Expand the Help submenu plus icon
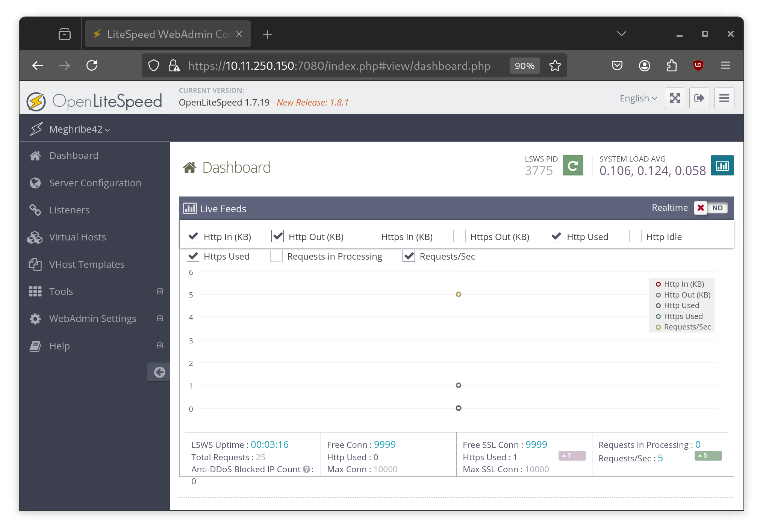The height and width of the screenshot is (532, 763). [x=160, y=346]
